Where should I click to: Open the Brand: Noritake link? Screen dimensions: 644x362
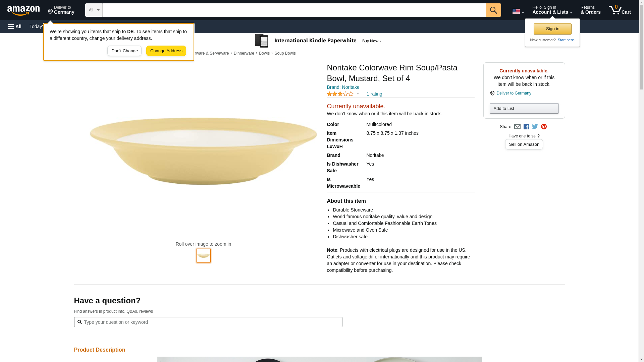[343, 87]
